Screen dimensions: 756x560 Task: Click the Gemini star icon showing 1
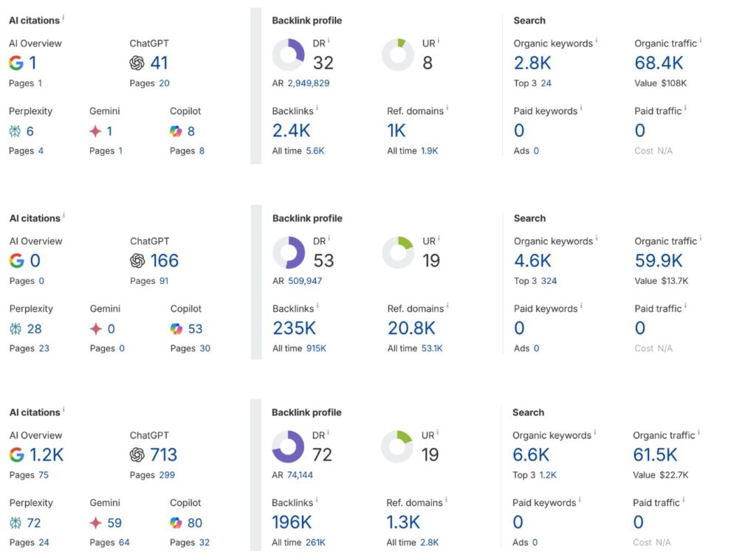point(98,131)
